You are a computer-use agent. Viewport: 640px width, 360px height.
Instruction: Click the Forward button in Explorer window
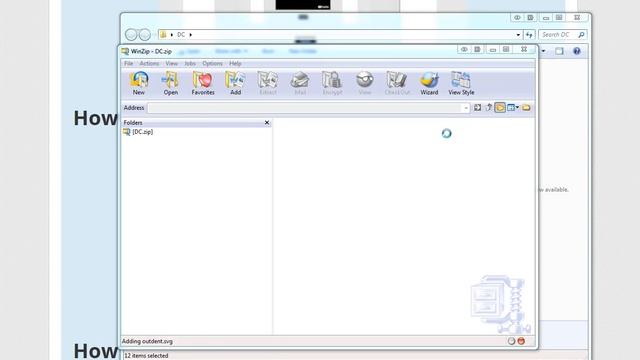[145, 35]
